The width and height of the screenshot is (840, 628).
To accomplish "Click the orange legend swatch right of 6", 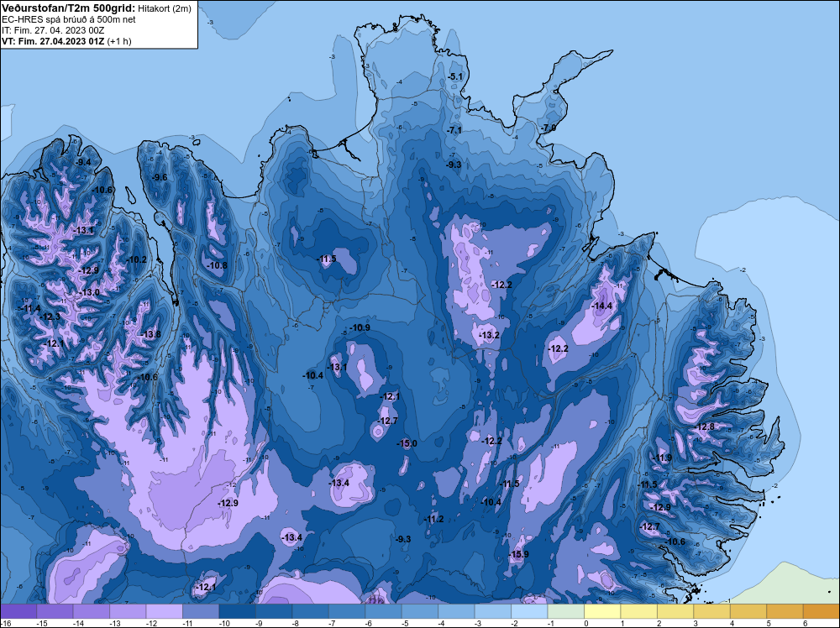I will 822,611.
